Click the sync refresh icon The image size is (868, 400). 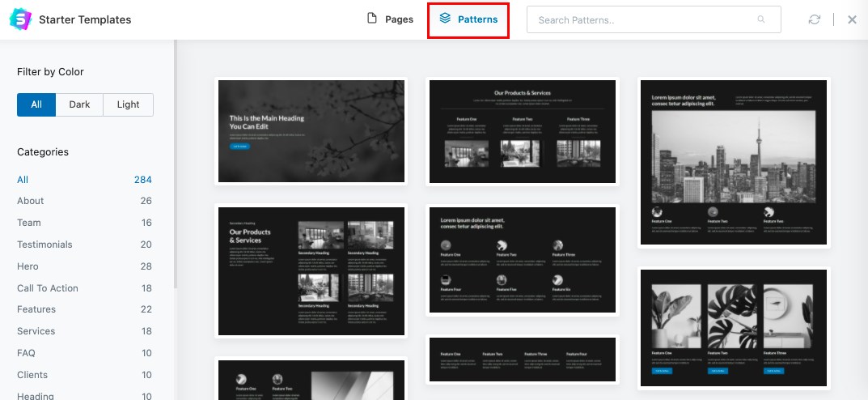(815, 19)
